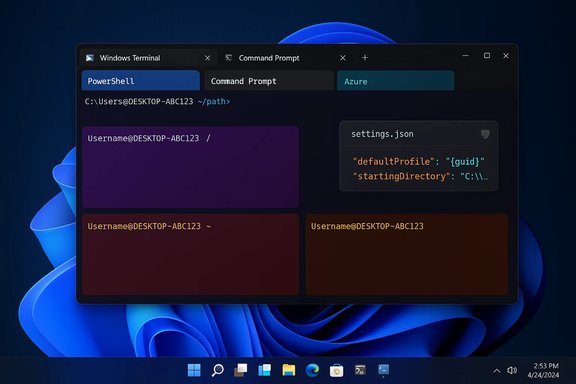
Task: Open Microsoft Store from taskbar
Action: coord(336,370)
